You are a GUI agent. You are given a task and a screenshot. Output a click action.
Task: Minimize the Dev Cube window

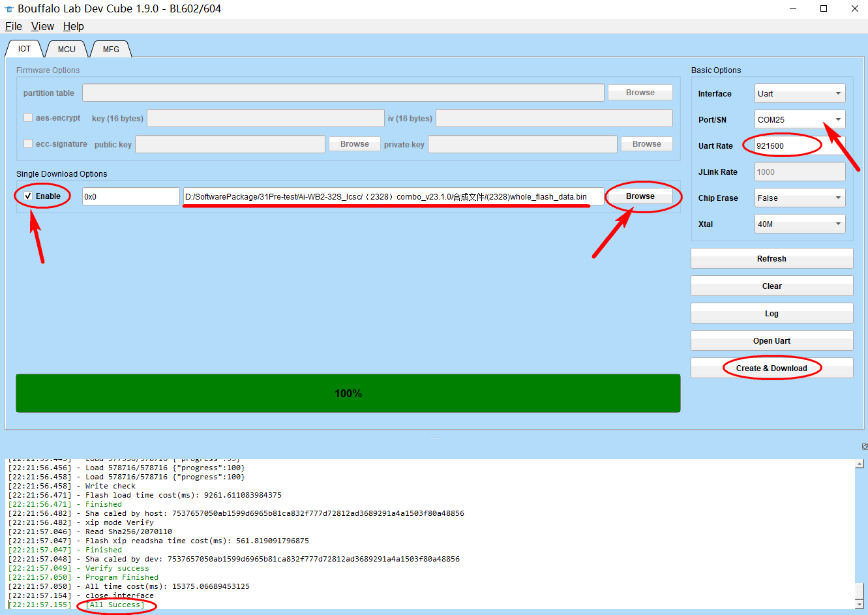point(793,9)
